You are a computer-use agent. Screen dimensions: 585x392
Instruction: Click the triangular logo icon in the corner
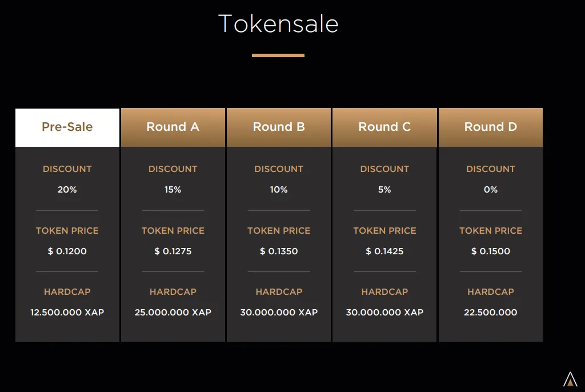pyautogui.click(x=570, y=379)
